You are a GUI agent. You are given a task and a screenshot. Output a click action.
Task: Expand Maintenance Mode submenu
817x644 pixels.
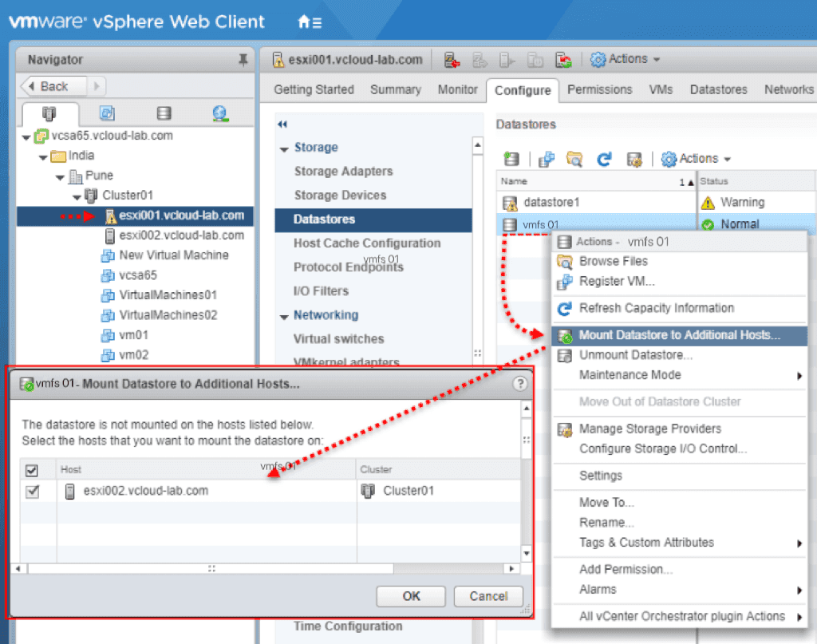tap(680, 375)
